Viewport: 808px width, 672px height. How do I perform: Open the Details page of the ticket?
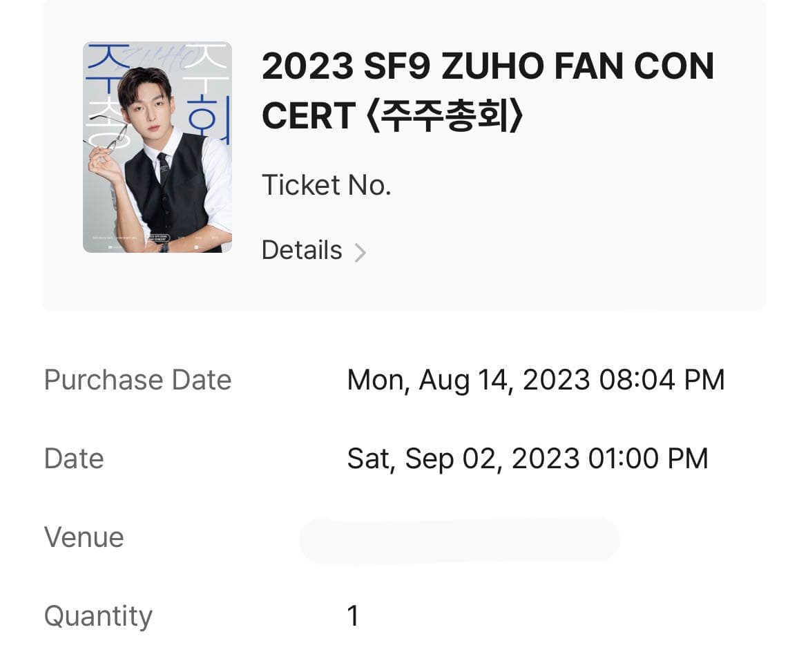(x=302, y=250)
